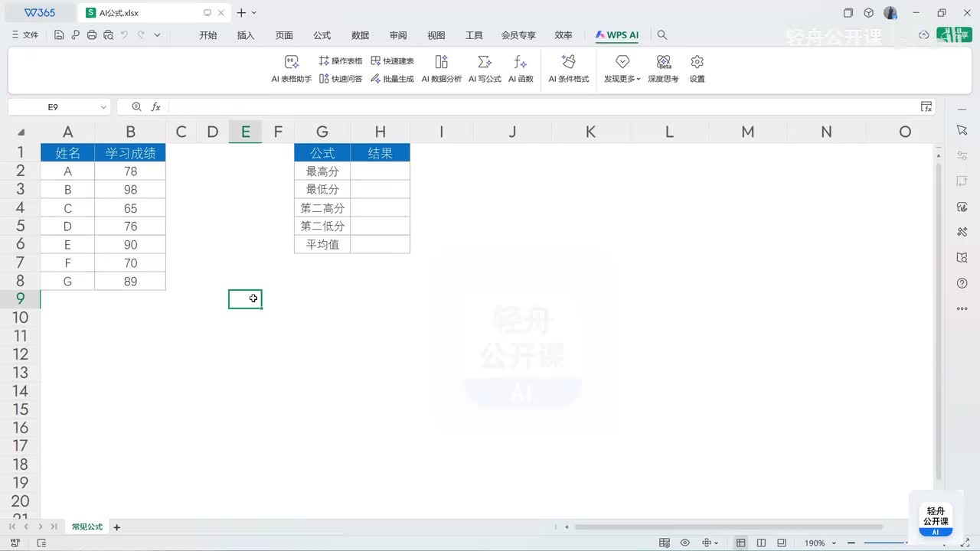Click the 批量生成 button
The width and height of the screenshot is (980, 551).
click(x=393, y=79)
